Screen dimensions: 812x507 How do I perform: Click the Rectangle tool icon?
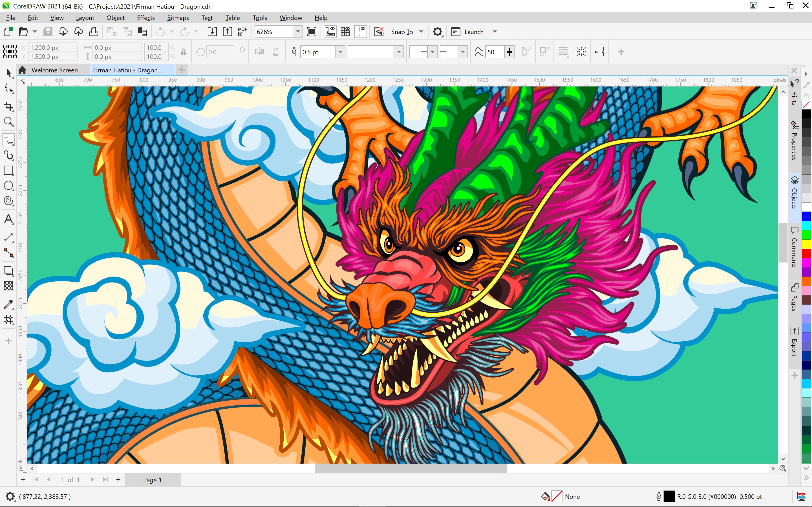point(8,172)
